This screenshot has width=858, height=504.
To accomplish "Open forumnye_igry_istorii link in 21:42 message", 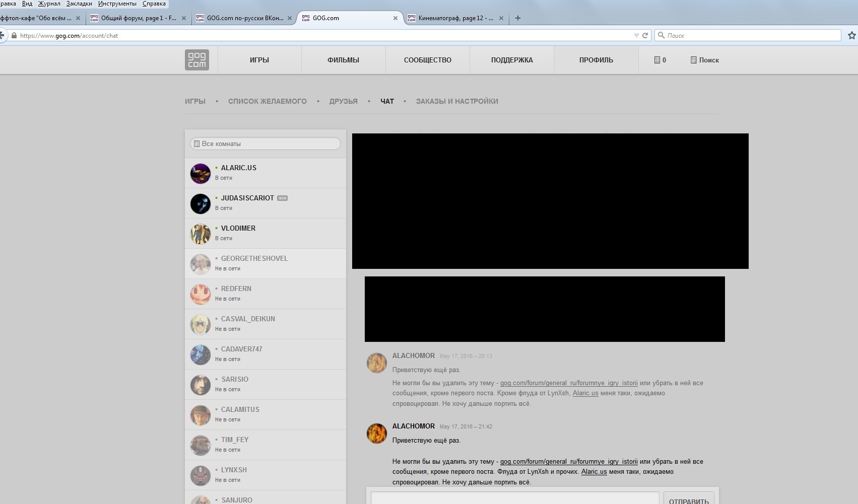I will point(569,461).
